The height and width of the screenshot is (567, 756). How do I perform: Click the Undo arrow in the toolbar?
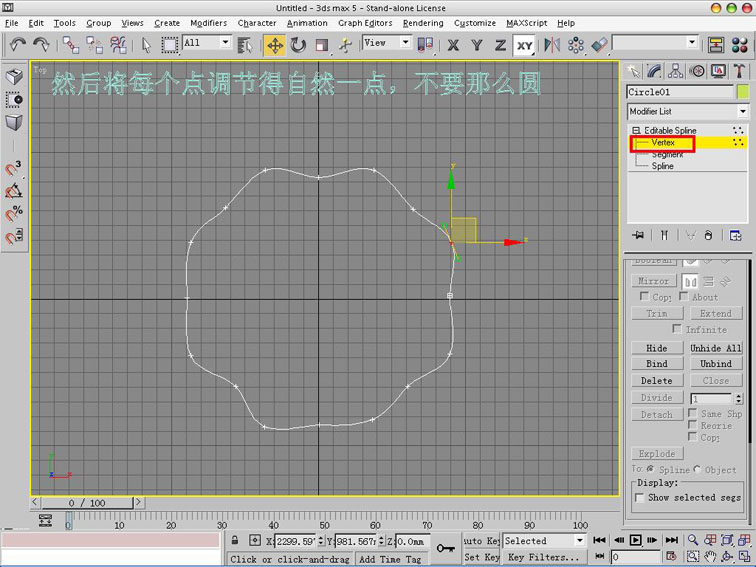point(18,45)
